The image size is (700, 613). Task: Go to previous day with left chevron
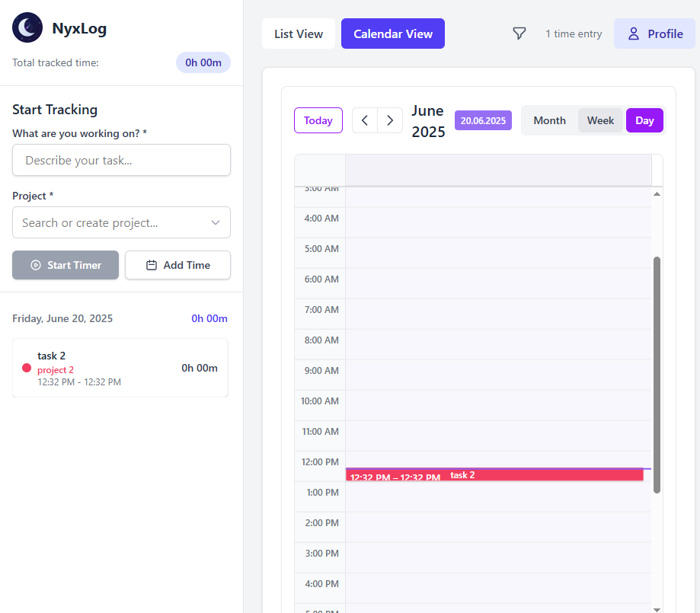(365, 120)
